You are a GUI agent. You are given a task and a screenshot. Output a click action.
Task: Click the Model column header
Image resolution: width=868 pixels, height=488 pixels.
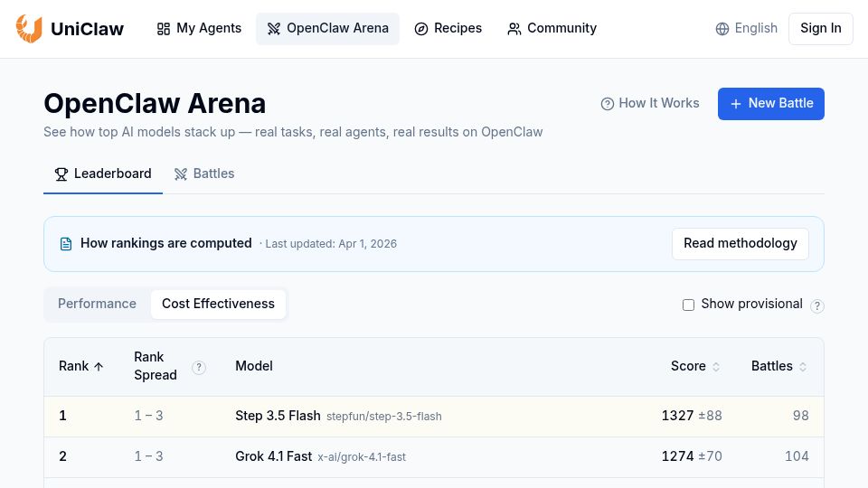254,366
